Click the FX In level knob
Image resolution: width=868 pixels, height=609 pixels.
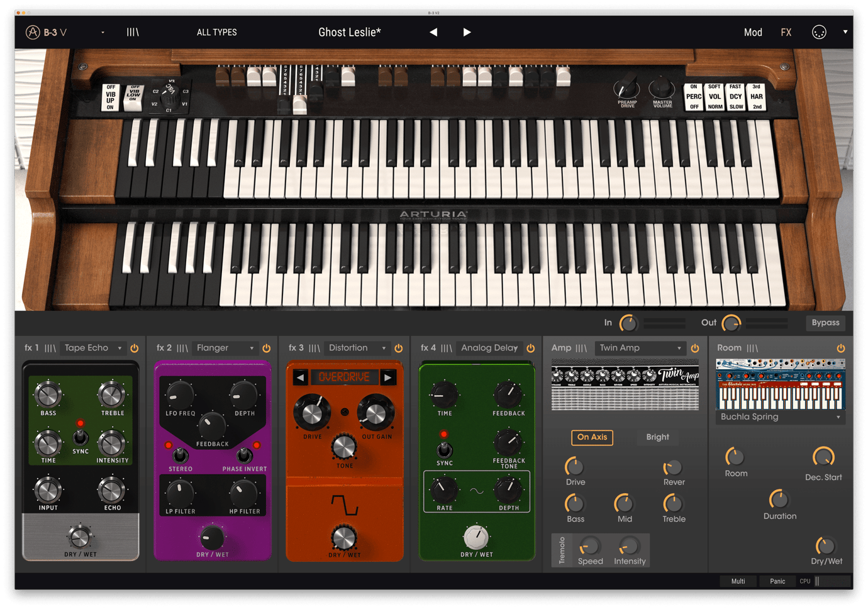(628, 323)
